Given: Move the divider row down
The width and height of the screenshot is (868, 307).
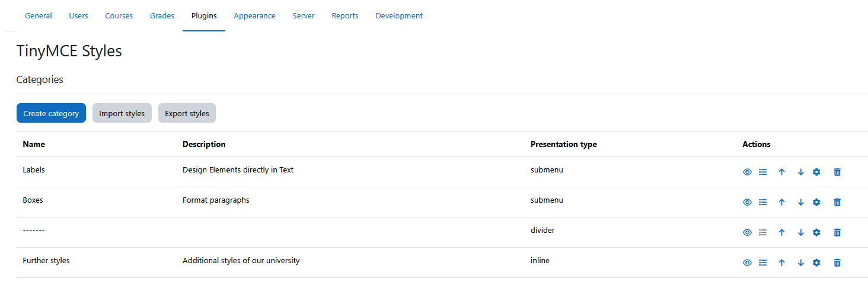Looking at the screenshot, I should click(800, 232).
